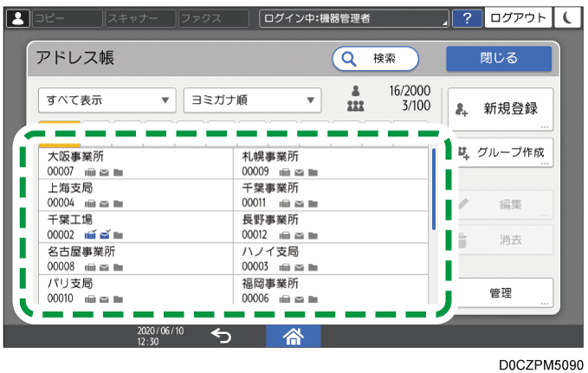The height and width of the screenshot is (373, 588).
Task: Select the 千葉工場 entry
Action: pos(136,227)
